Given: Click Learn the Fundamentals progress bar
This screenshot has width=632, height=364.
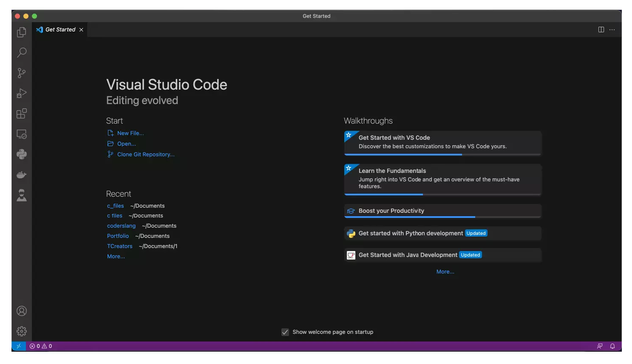Looking at the screenshot, I should pyautogui.click(x=442, y=195).
